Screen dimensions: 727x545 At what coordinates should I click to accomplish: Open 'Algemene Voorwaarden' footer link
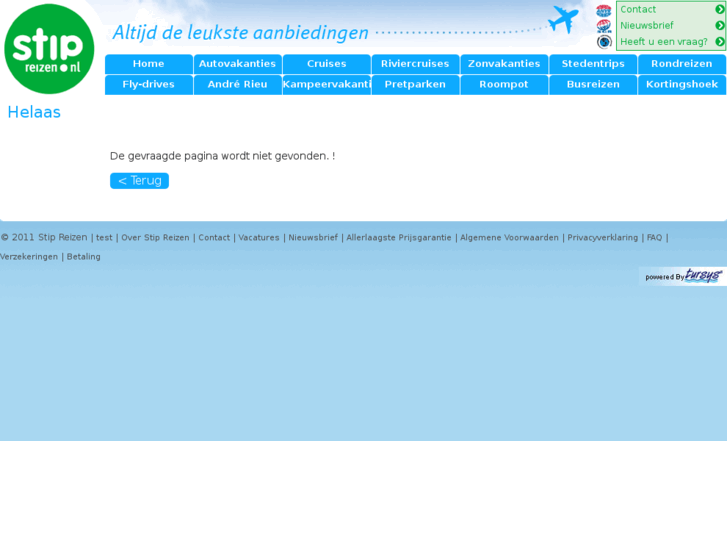pyautogui.click(x=510, y=238)
